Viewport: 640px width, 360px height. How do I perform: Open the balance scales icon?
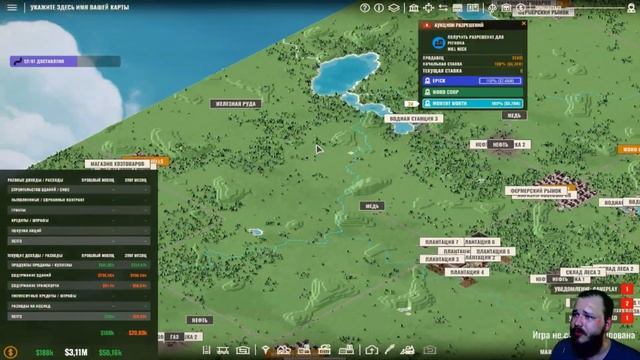[492, 8]
